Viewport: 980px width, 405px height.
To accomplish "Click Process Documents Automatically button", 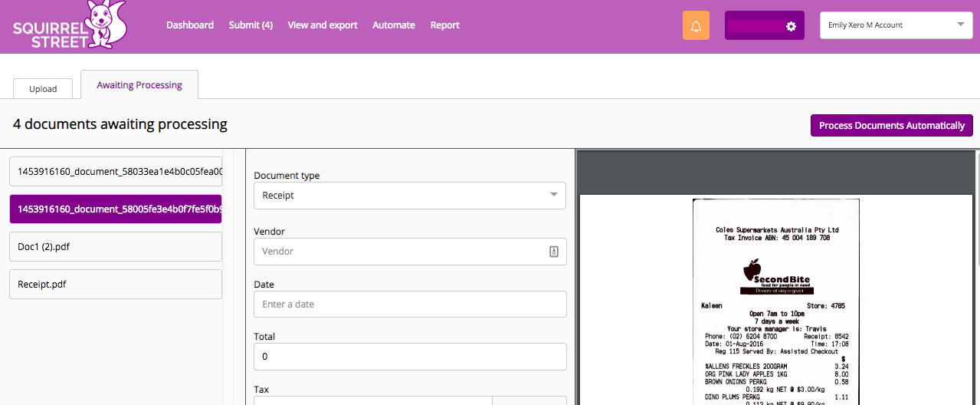I will (892, 125).
